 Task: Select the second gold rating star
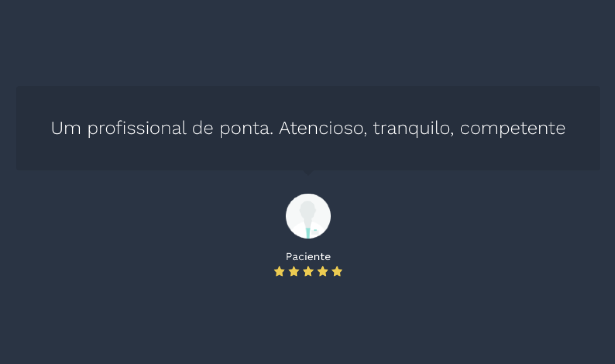[x=294, y=271]
